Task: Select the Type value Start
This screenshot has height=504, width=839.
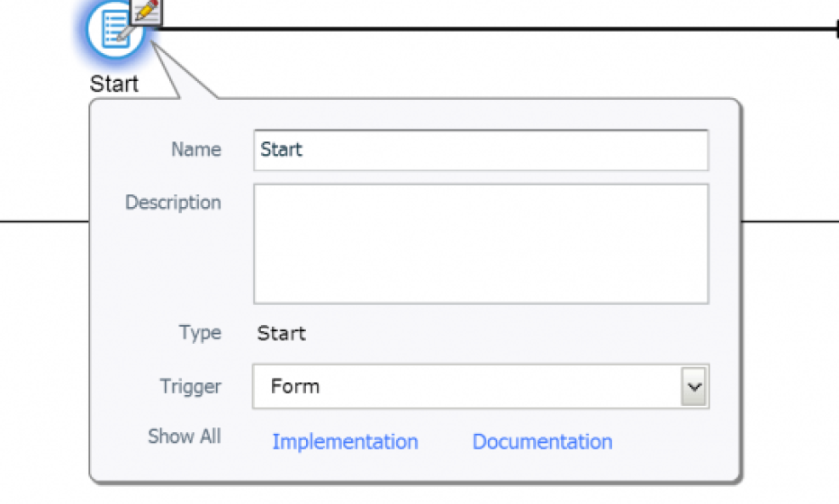Action: (x=282, y=333)
